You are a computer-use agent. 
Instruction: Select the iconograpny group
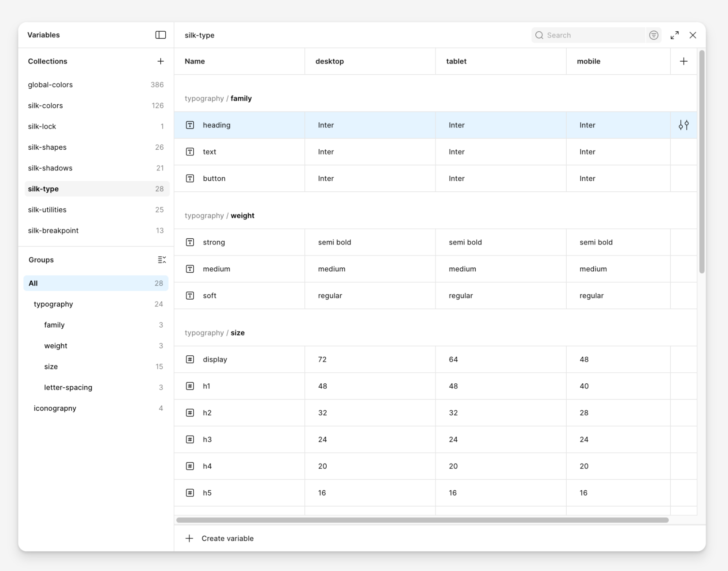(55, 408)
